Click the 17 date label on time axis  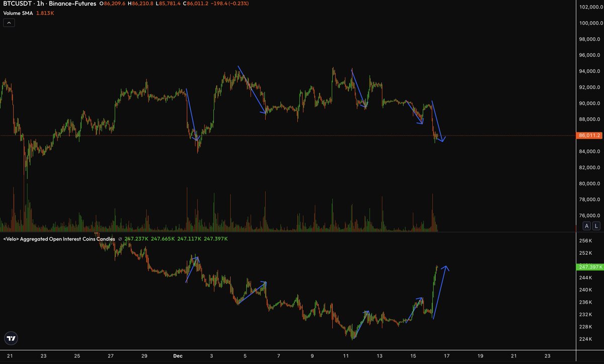pos(446,356)
